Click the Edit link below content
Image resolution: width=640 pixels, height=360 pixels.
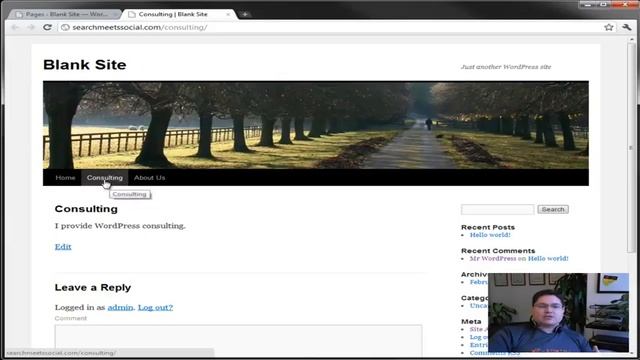[x=63, y=247]
